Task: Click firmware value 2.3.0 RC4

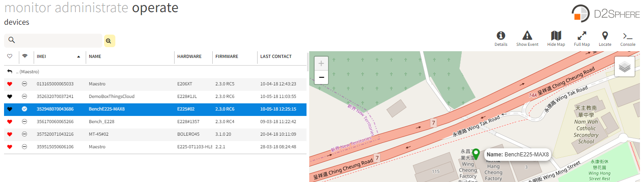Action: click(225, 122)
